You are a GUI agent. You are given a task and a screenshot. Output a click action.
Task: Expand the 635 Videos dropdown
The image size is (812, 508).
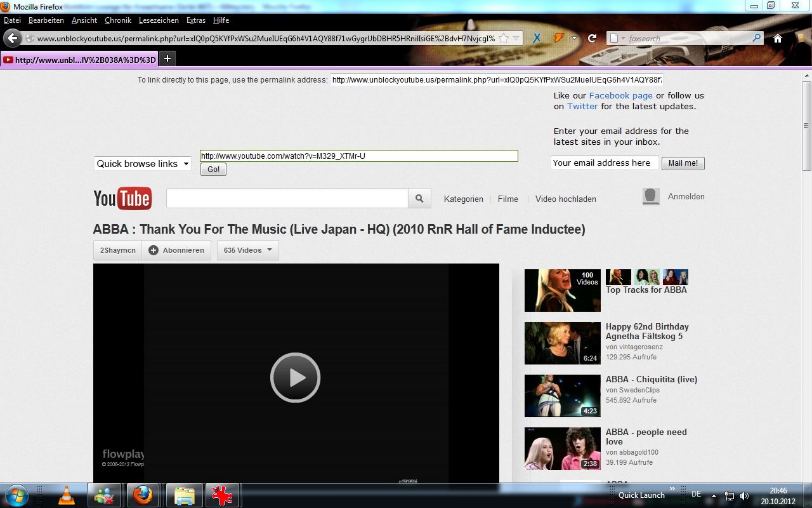tap(247, 250)
